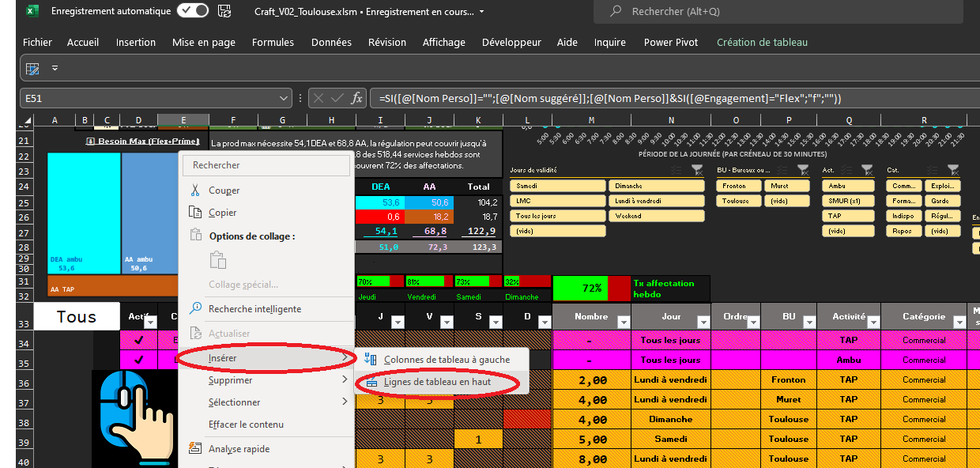Select the Weekend slicer button

pos(656,216)
